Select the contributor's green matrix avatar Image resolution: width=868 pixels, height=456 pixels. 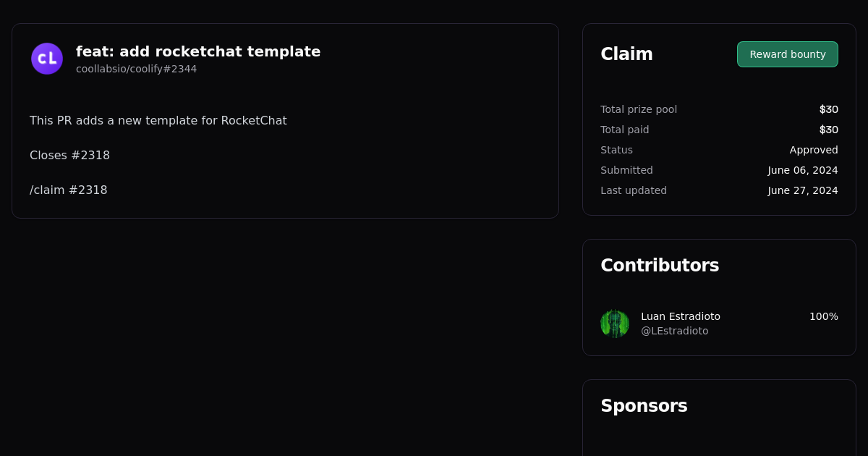[x=615, y=324]
